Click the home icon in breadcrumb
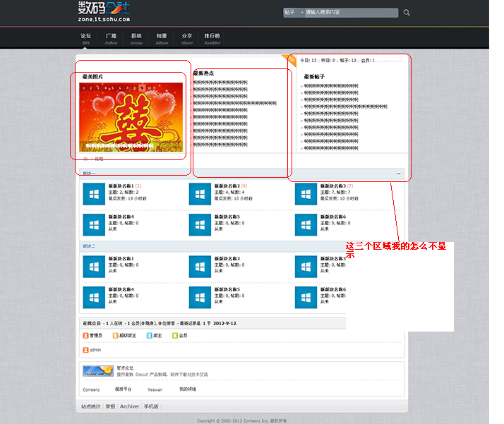Screen dimensions: 504x424 click(x=85, y=159)
